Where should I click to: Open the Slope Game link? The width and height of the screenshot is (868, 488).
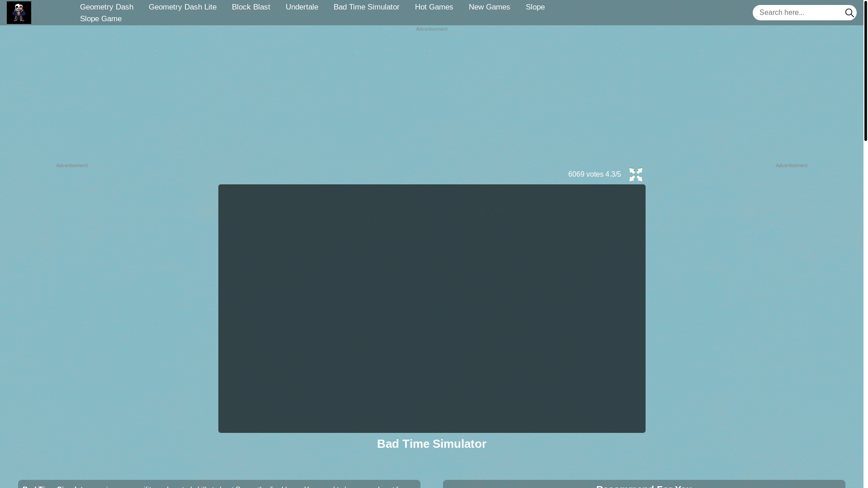tap(101, 19)
